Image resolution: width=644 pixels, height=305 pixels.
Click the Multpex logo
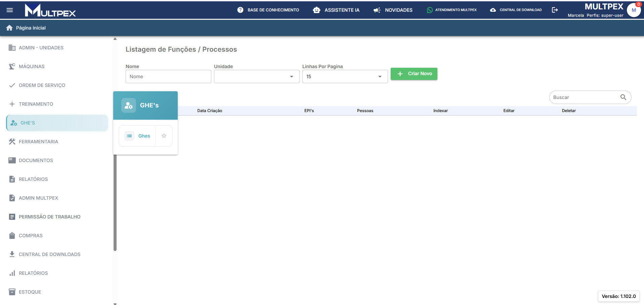50,10
